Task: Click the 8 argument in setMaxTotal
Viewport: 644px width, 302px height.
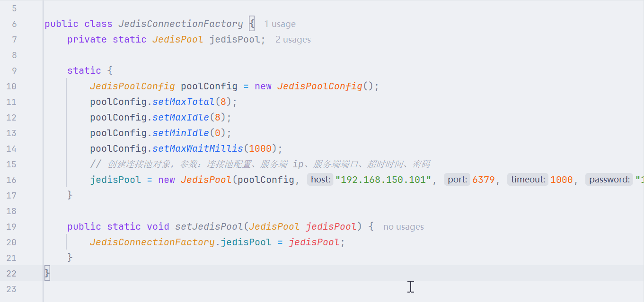Action: 223,102
